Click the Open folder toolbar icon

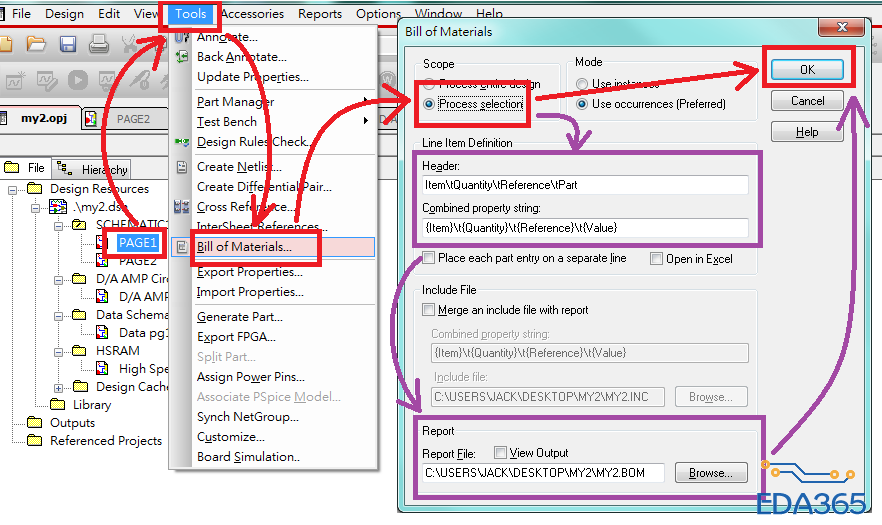(x=36, y=44)
